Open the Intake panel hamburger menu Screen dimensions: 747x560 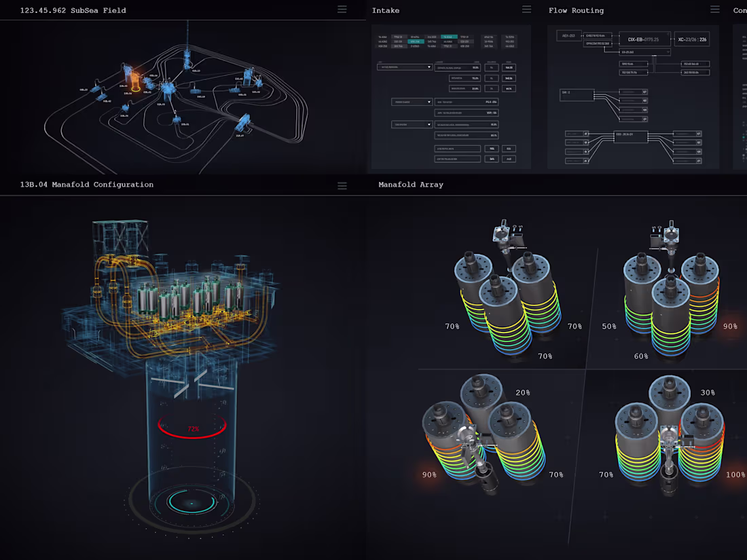pos(526,10)
